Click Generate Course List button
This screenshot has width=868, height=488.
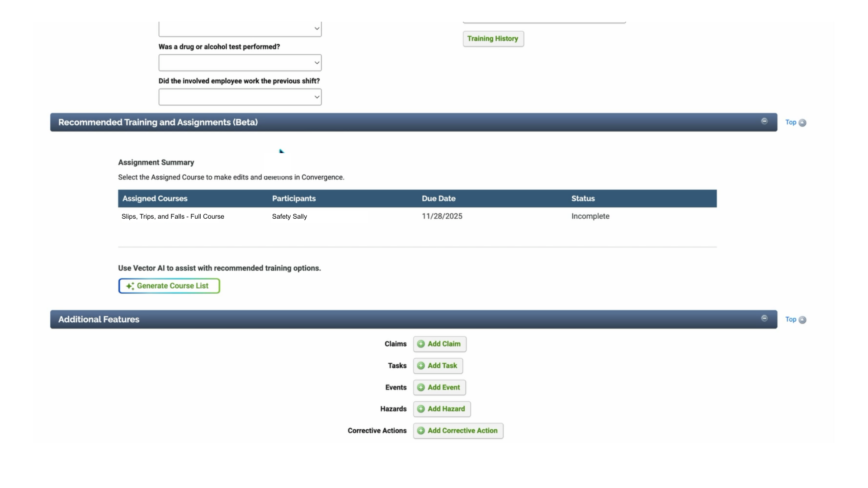tap(169, 286)
